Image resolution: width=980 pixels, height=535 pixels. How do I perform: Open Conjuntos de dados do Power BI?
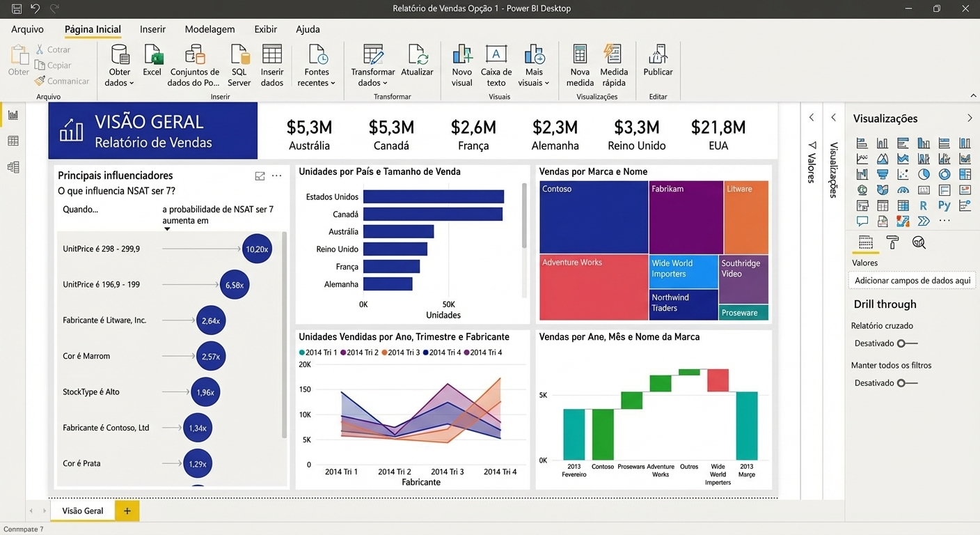click(194, 54)
